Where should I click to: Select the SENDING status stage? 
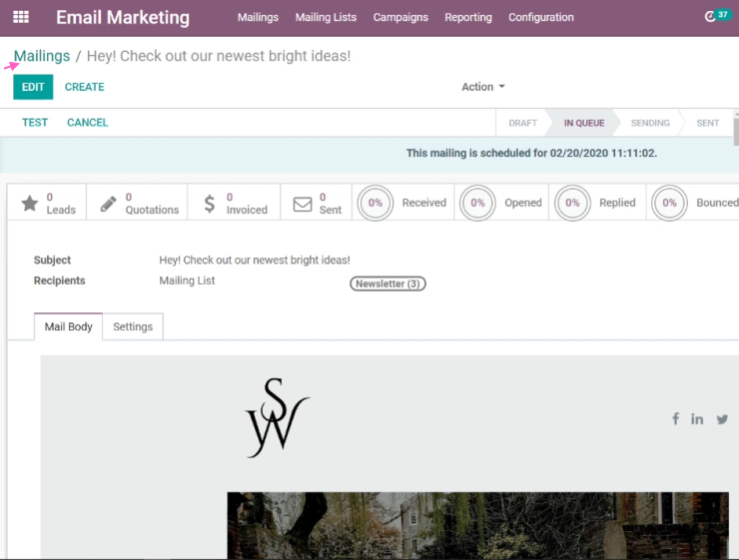[650, 123]
